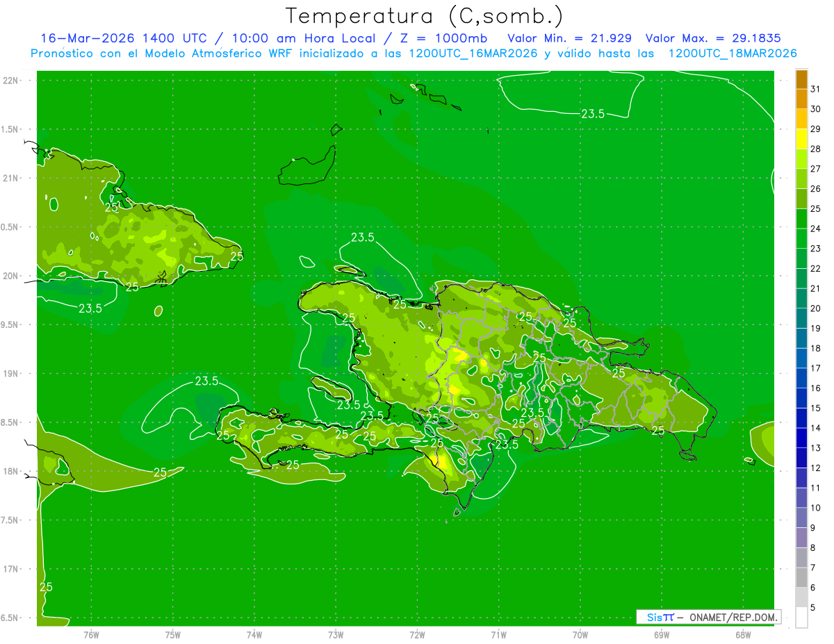
Task: Click the '72W' longitude axis label
Action: 417,634
